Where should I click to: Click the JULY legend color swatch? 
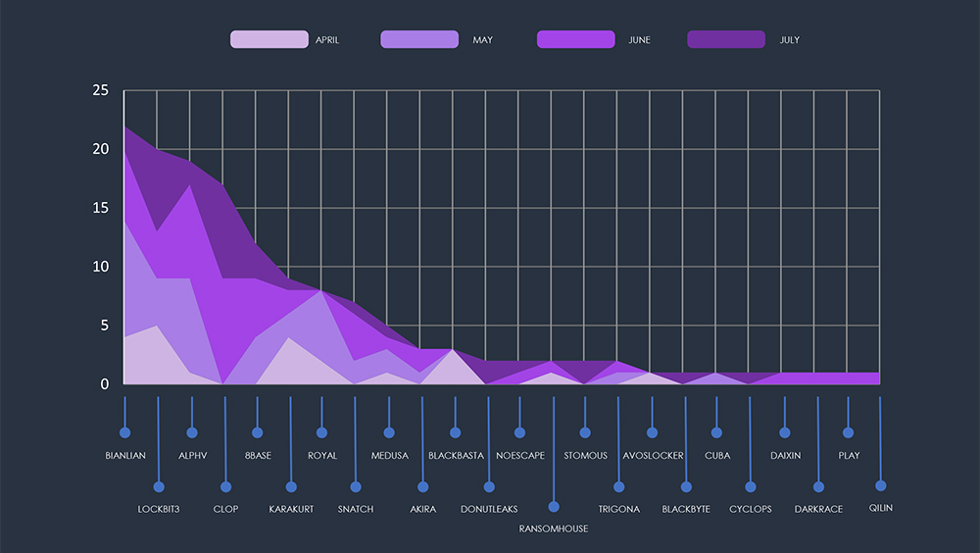pyautogui.click(x=726, y=39)
